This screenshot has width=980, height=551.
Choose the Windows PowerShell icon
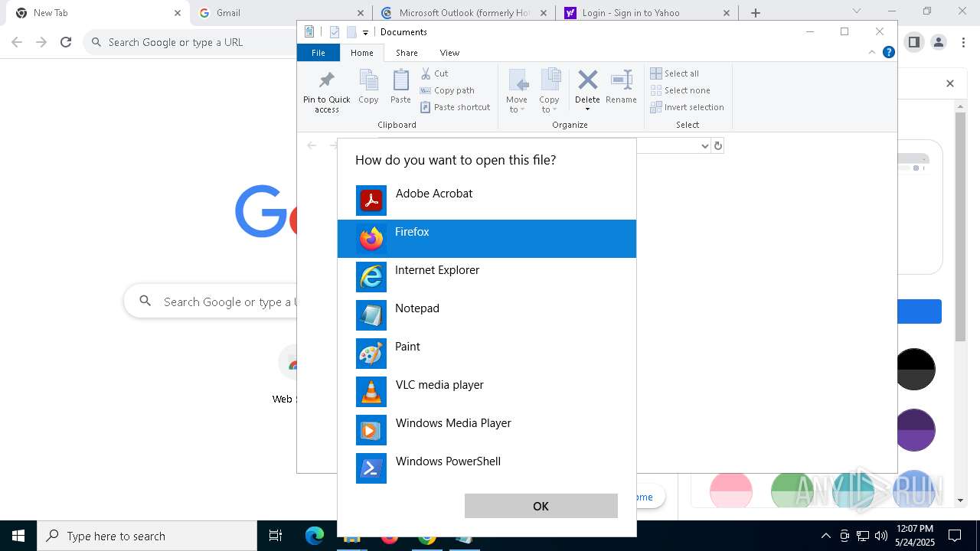coord(371,468)
